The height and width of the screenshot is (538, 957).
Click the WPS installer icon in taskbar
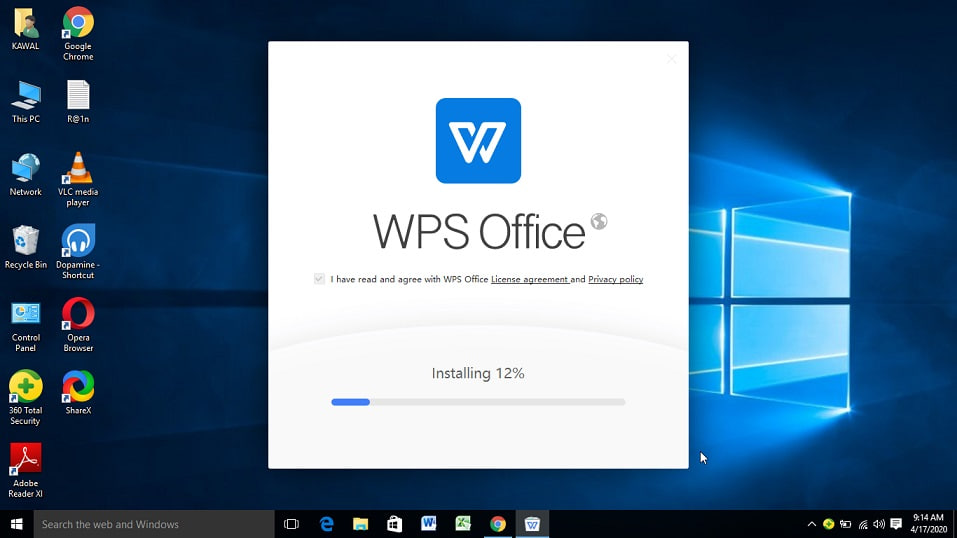click(x=532, y=524)
